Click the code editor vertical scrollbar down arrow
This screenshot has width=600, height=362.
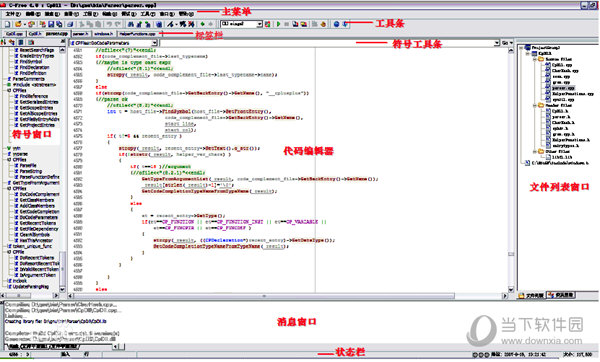[511, 290]
